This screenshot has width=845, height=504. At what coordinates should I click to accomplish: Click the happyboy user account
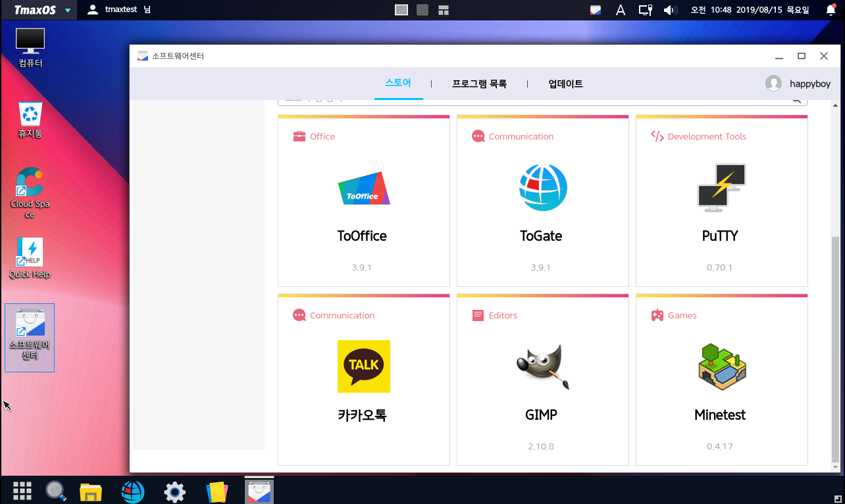[798, 84]
